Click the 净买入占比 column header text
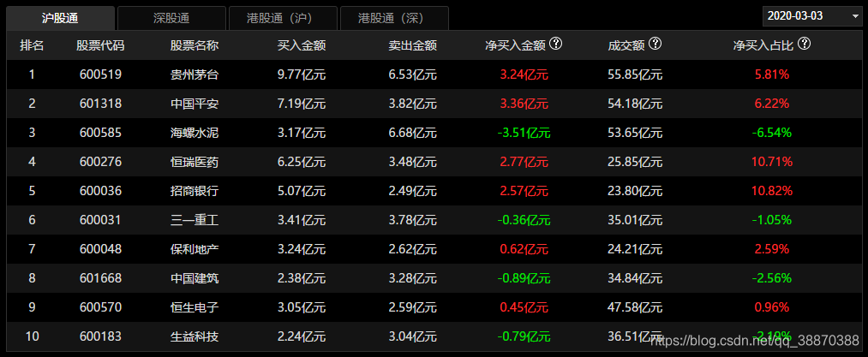 [763, 45]
